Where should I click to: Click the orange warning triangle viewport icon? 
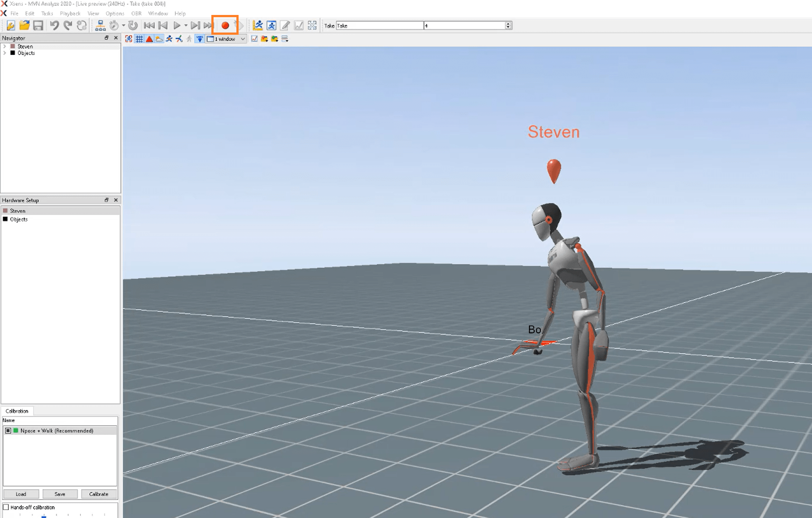149,39
